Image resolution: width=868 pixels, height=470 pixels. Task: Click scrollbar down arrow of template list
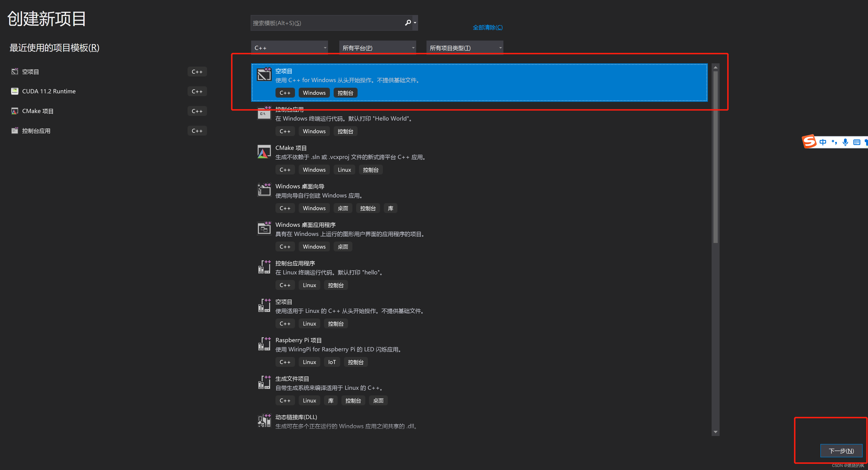[715, 432]
